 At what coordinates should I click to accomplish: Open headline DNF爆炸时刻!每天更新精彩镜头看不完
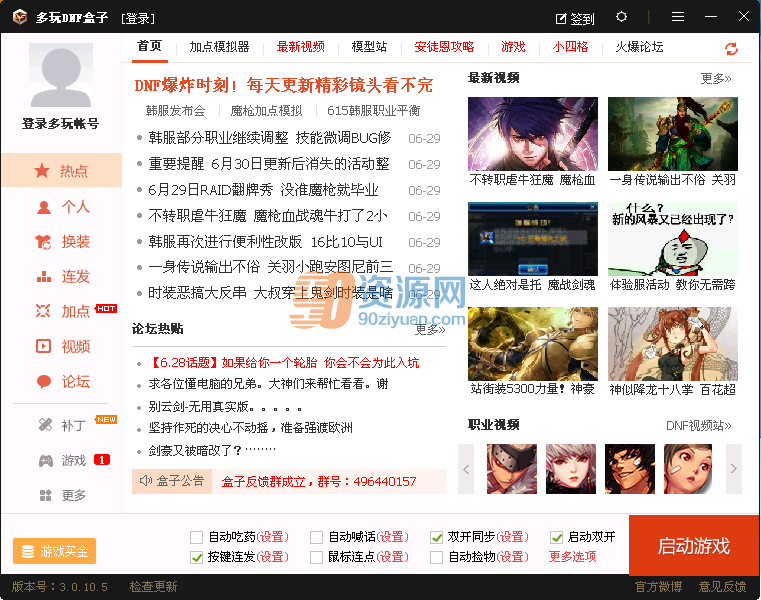point(283,85)
